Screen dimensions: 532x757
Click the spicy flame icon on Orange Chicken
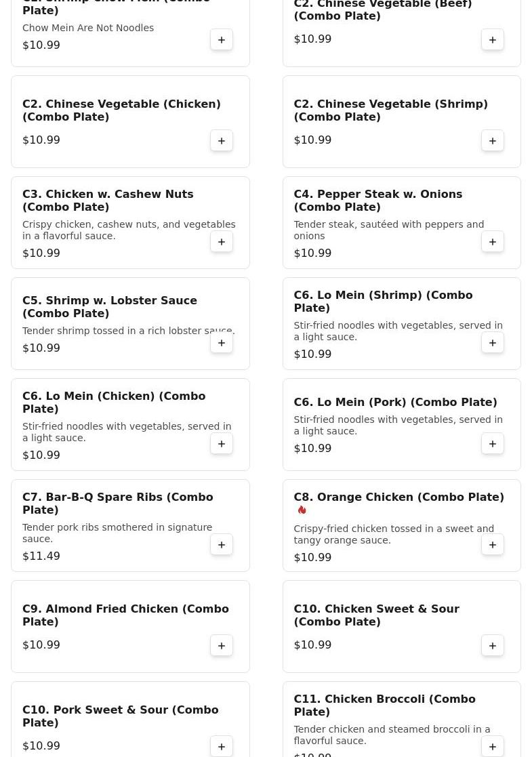click(302, 510)
